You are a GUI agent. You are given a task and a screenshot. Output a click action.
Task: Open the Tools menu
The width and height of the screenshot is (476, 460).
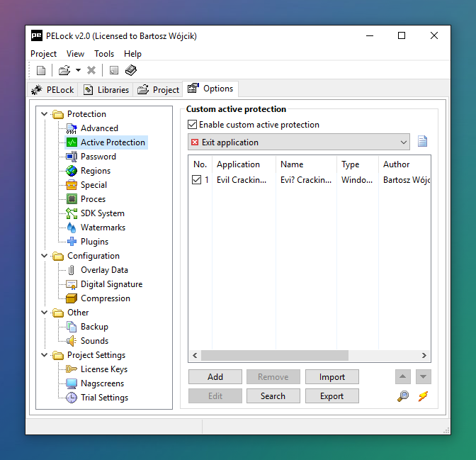(x=104, y=54)
